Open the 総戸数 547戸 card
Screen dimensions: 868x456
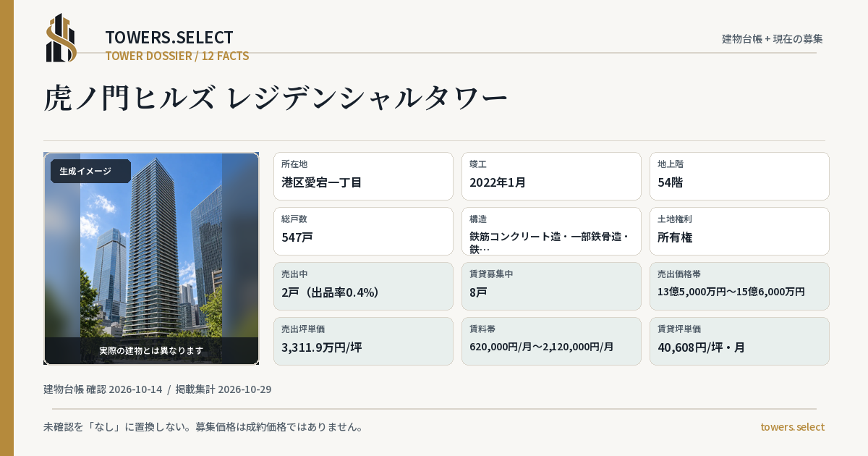tap(363, 232)
